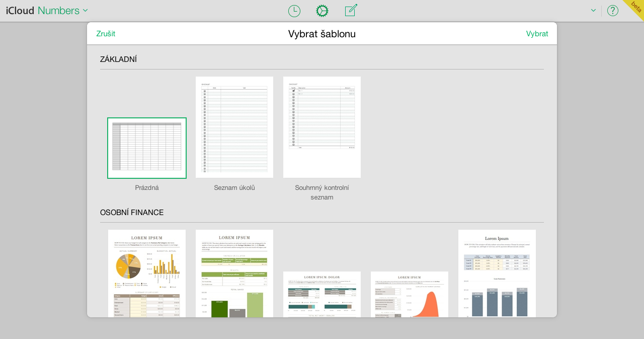Image resolution: width=644 pixels, height=339 pixels.
Task: Click the Souhrnný kontrolní seznam caption text
Action: (x=322, y=192)
